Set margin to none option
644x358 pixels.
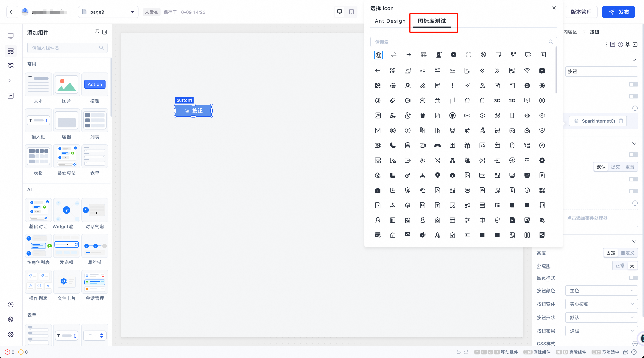tap(632, 266)
